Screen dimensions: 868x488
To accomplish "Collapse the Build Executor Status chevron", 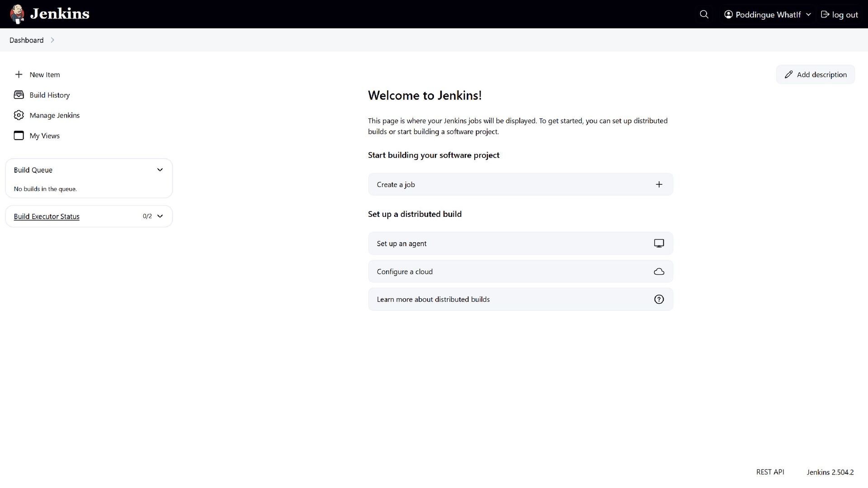I will pyautogui.click(x=160, y=216).
